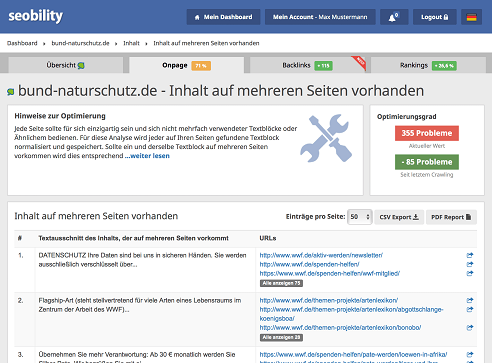Click the wrench and screwdriver tools icon
Viewport: 492px width, 363px height.
[326, 138]
